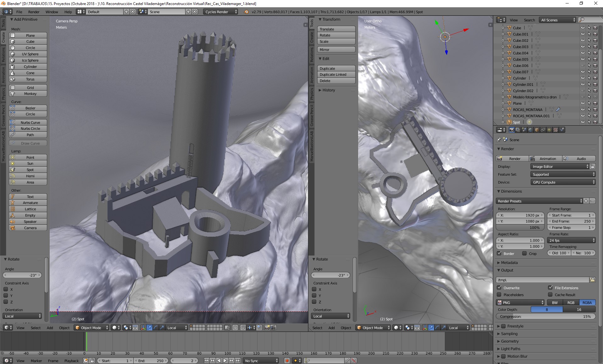The image size is (603, 364).
Task: Click the Duplicate button in the Edit panel
Action: [x=327, y=69]
